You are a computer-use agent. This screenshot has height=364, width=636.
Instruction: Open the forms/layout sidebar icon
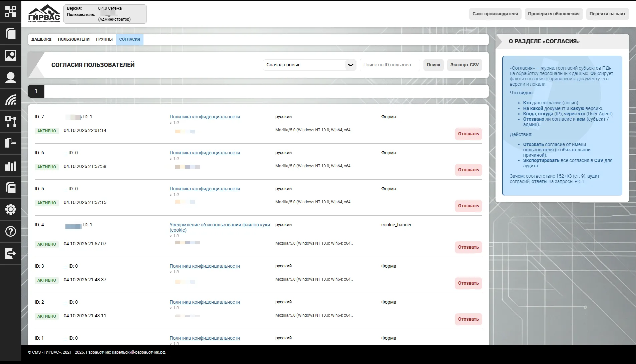(x=11, y=143)
